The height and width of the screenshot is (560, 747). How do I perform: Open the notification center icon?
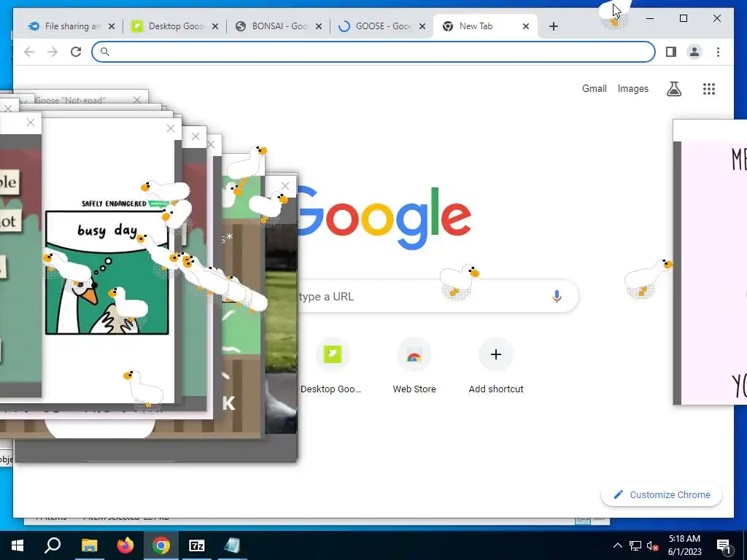tap(724, 546)
